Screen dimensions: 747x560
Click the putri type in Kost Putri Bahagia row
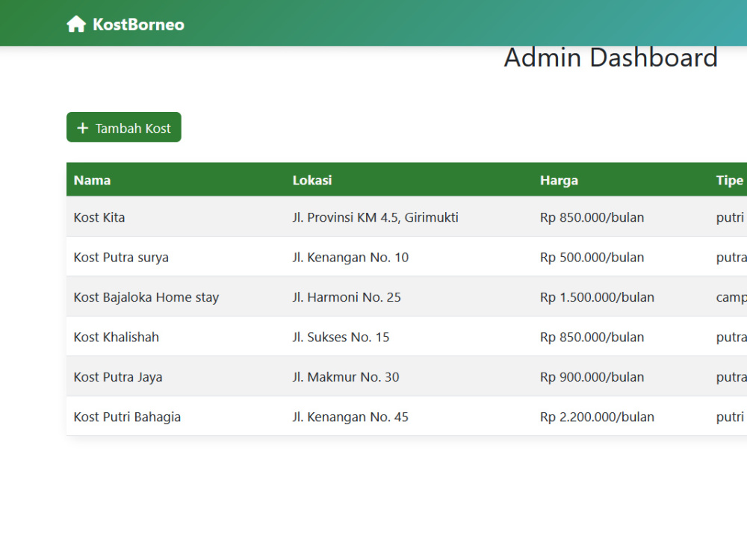pyautogui.click(x=730, y=417)
